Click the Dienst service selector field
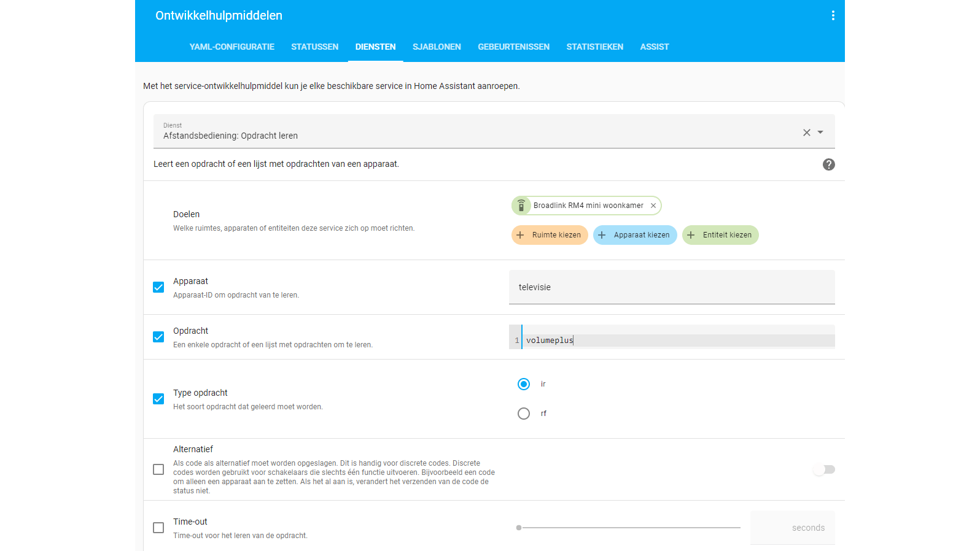 click(x=494, y=131)
